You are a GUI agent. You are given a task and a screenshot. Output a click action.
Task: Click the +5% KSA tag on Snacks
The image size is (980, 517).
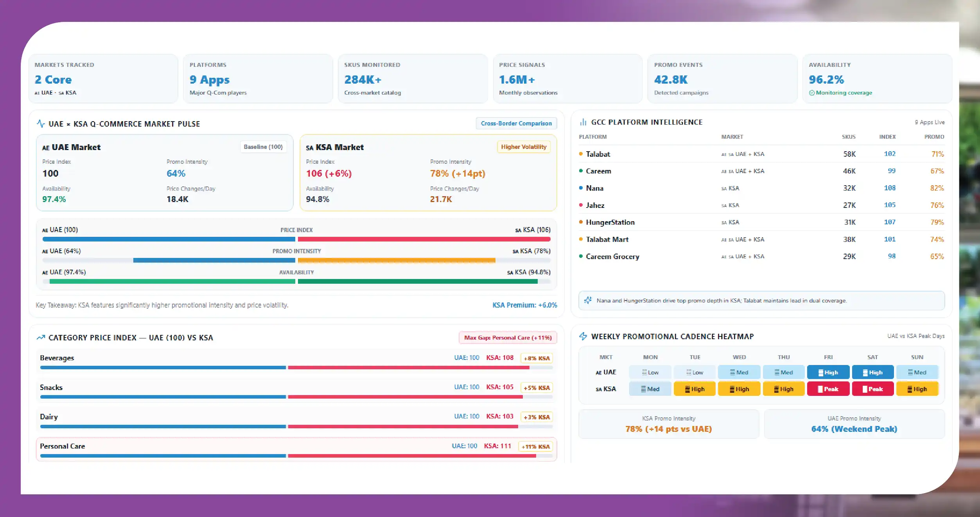537,388
